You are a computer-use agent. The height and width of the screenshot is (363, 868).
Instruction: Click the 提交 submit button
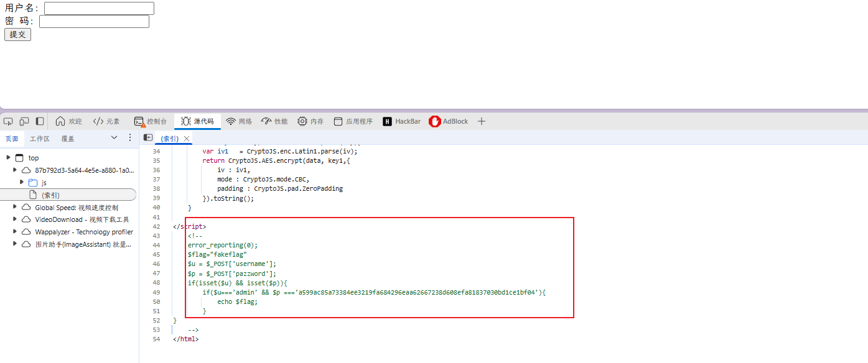click(17, 35)
